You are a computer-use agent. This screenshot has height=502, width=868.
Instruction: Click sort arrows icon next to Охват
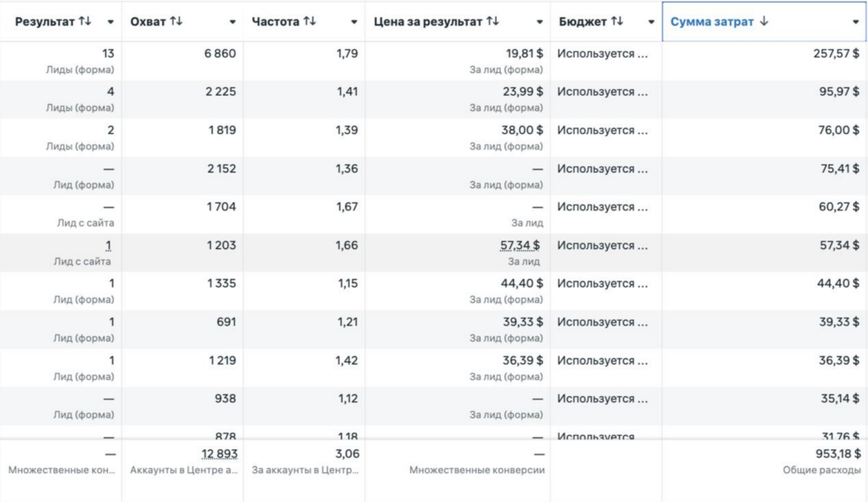point(176,21)
